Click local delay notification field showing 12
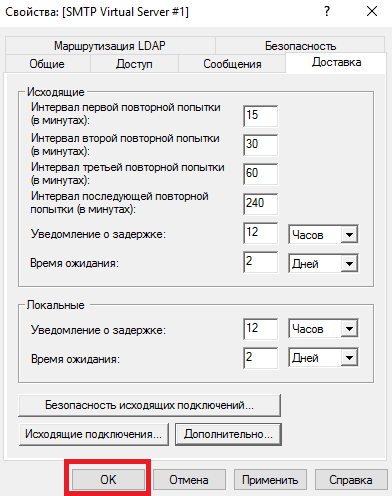Image resolution: width=392 pixels, height=496 pixels. tap(260, 329)
